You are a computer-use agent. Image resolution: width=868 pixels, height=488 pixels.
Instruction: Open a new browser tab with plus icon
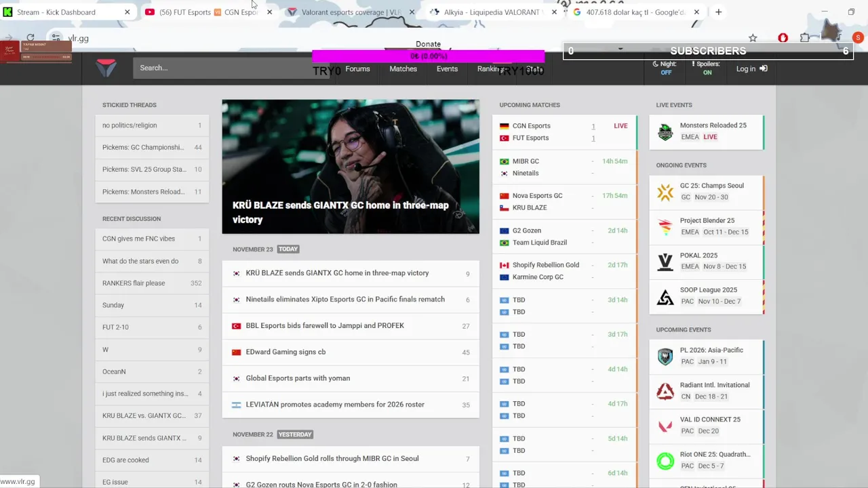tap(719, 12)
